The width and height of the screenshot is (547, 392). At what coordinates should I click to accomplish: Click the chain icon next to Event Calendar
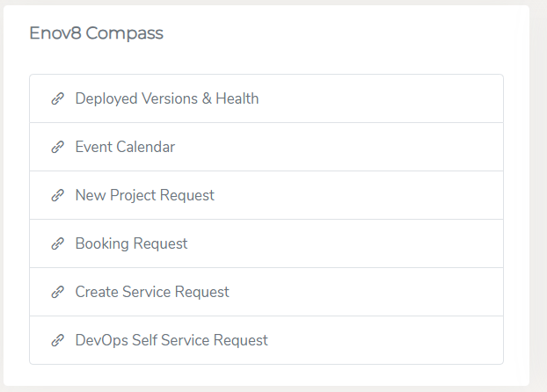coord(58,147)
